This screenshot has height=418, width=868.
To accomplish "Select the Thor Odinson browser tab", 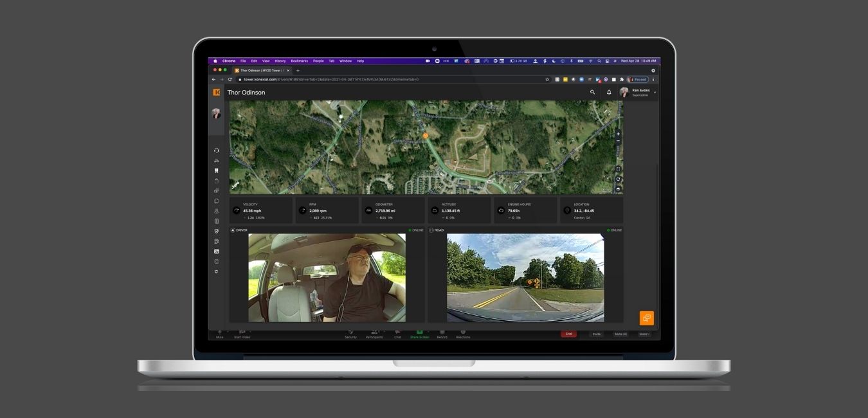I will coord(262,70).
